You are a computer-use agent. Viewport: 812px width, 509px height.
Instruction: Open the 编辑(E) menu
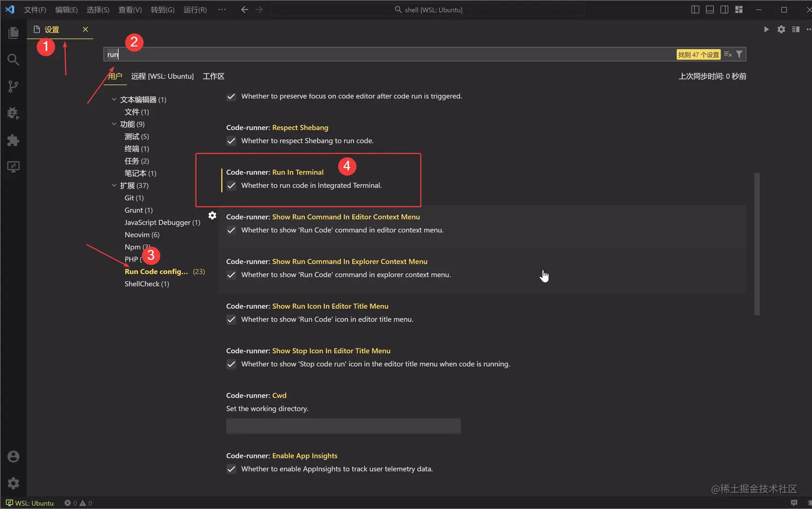(66, 10)
